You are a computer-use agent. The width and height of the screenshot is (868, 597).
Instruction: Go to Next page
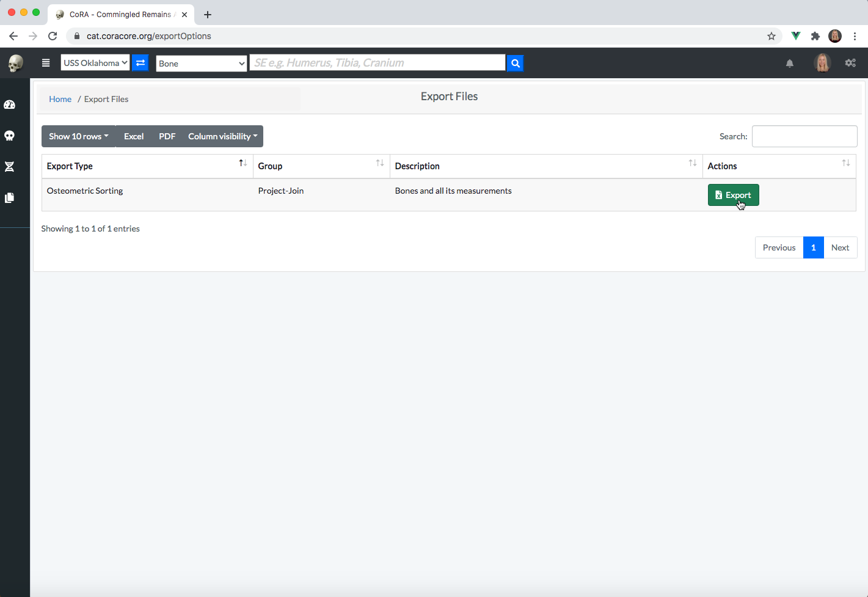[x=841, y=247]
